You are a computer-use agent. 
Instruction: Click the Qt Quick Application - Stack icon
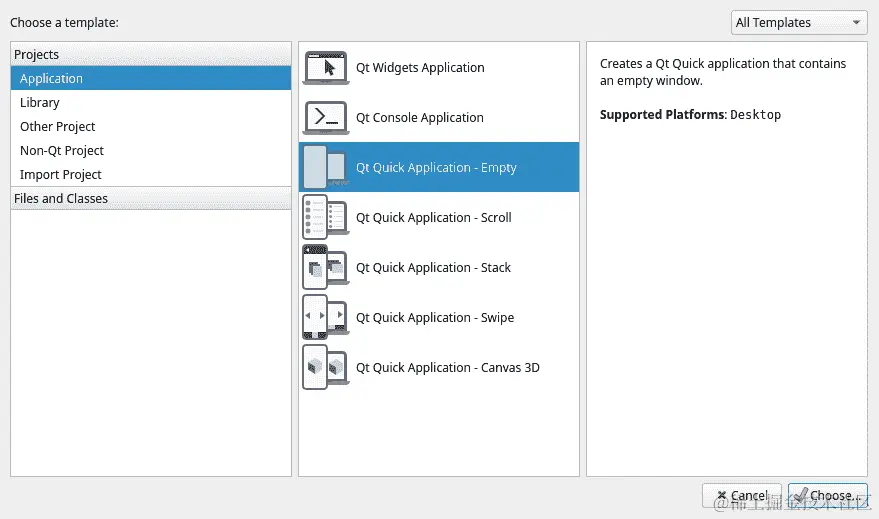(326, 267)
